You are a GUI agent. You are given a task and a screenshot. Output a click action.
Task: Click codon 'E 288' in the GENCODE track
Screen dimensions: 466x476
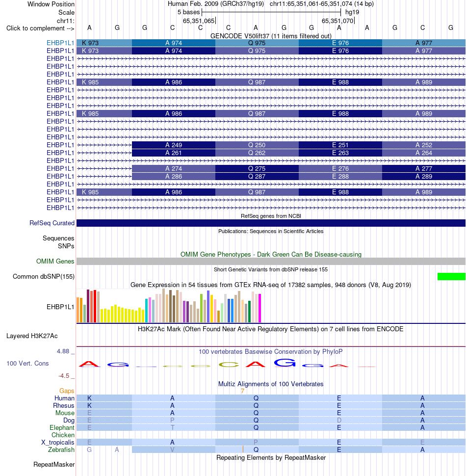340,176
